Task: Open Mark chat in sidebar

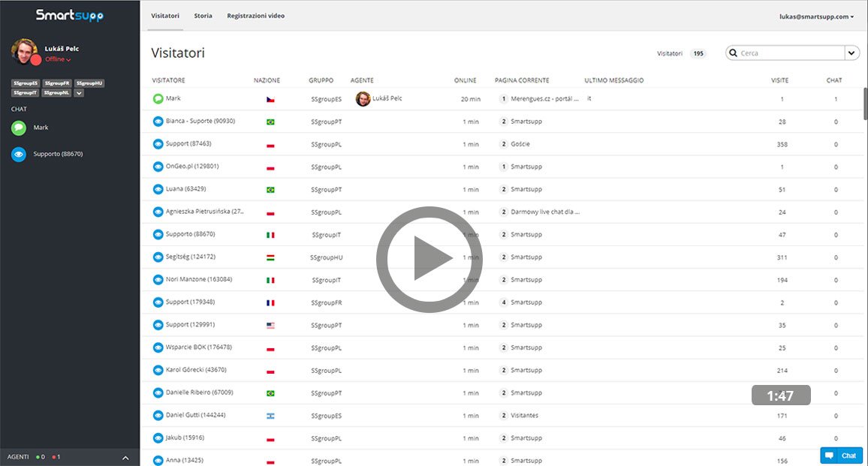Action: 41,128
